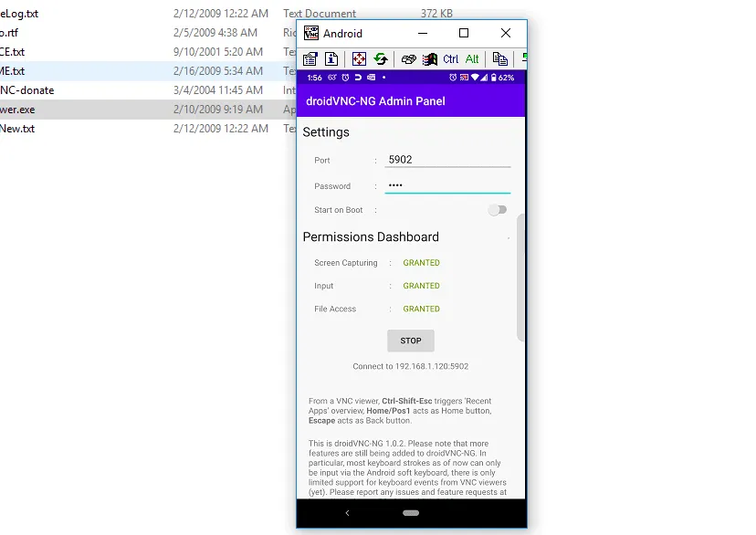Click the 'Start on Boot' label
Viewport: 756px width, 535px height.
click(x=339, y=210)
